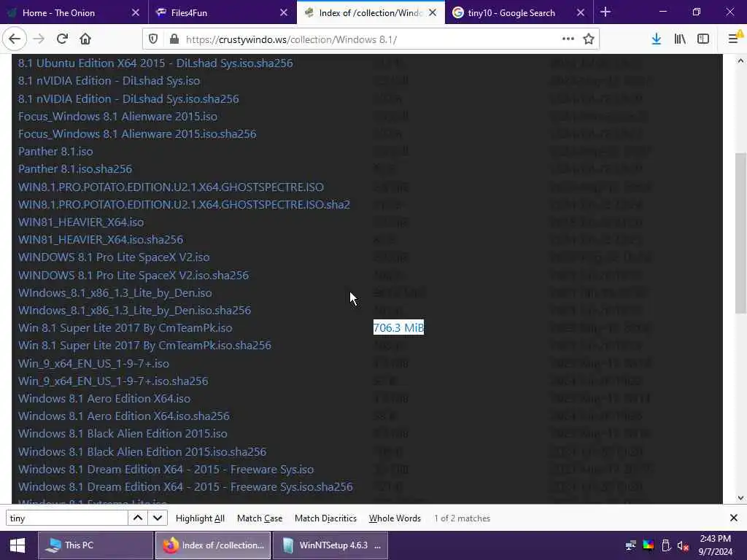The height and width of the screenshot is (560, 747).
Task: Toggle Match Diacritics option
Action: (325, 518)
